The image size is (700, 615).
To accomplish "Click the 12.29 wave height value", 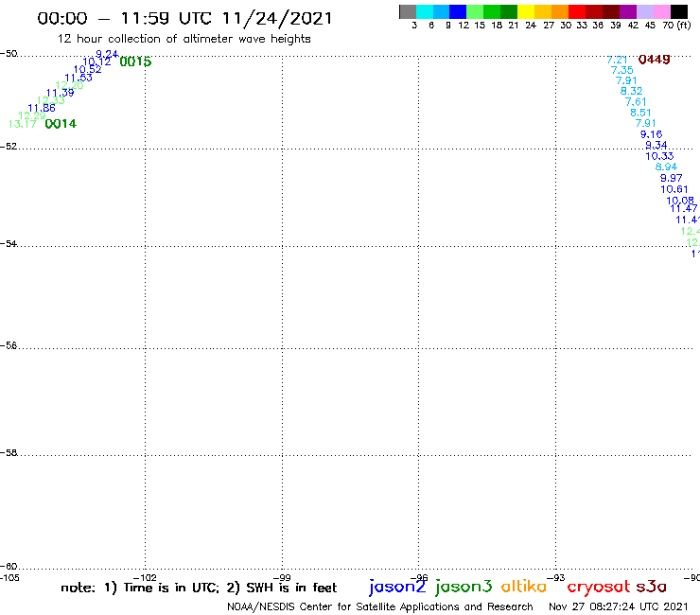I will (x=32, y=115).
